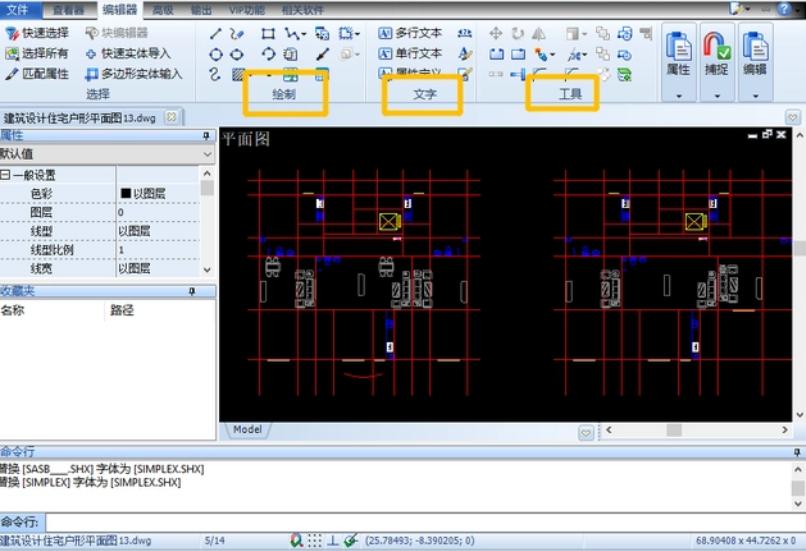
Task: Click 多行文本 multiline text button
Action: pos(410,33)
